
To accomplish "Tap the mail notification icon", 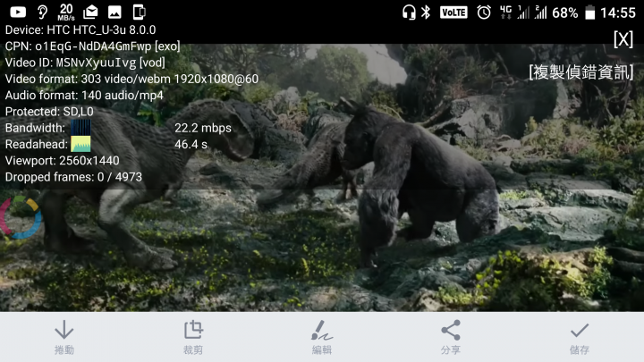I will pos(90,13).
